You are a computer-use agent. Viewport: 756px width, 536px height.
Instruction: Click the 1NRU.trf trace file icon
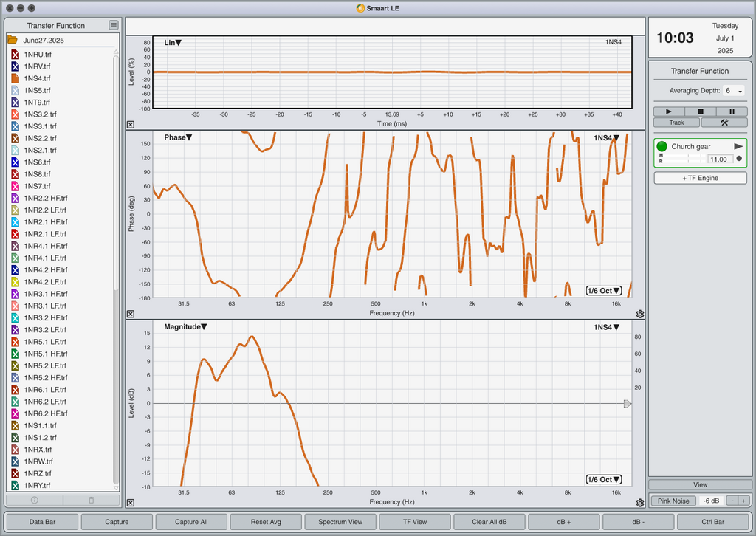click(15, 55)
